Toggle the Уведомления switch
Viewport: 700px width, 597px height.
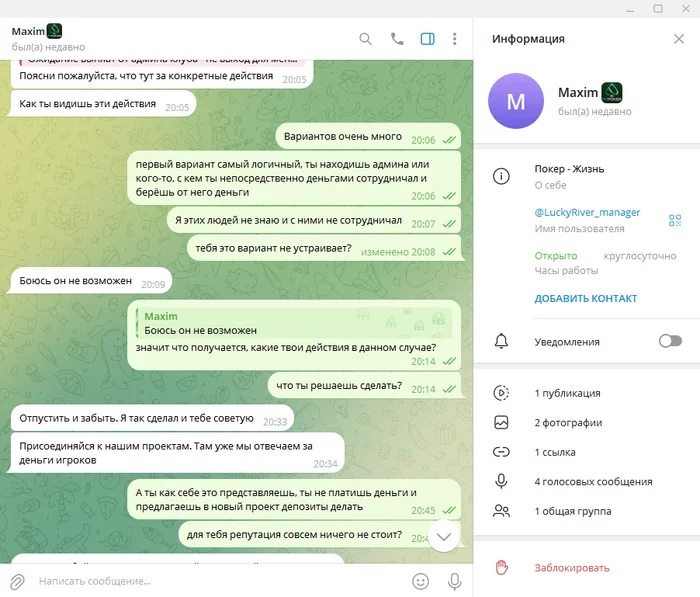(670, 341)
